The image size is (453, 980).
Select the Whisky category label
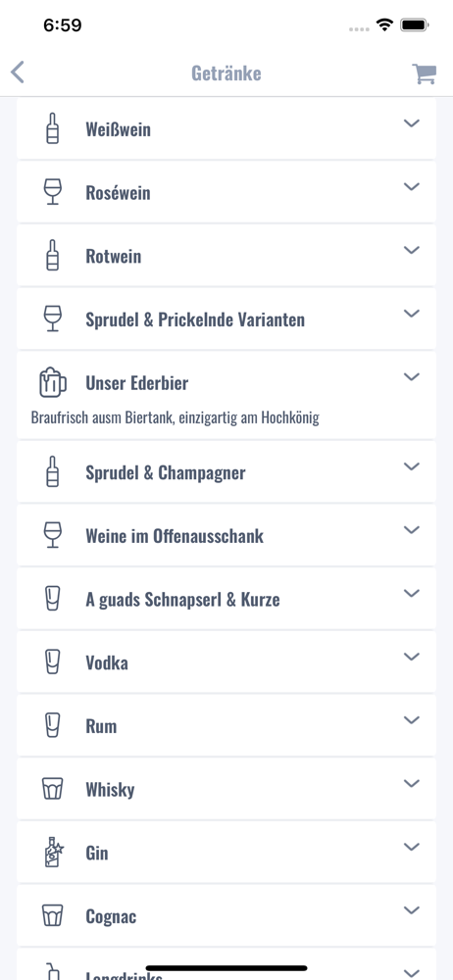(110, 789)
